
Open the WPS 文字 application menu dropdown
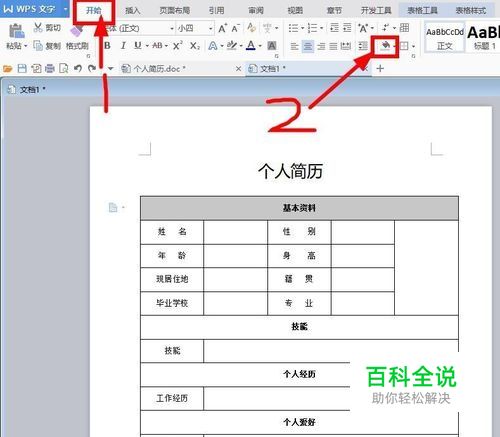66,9
